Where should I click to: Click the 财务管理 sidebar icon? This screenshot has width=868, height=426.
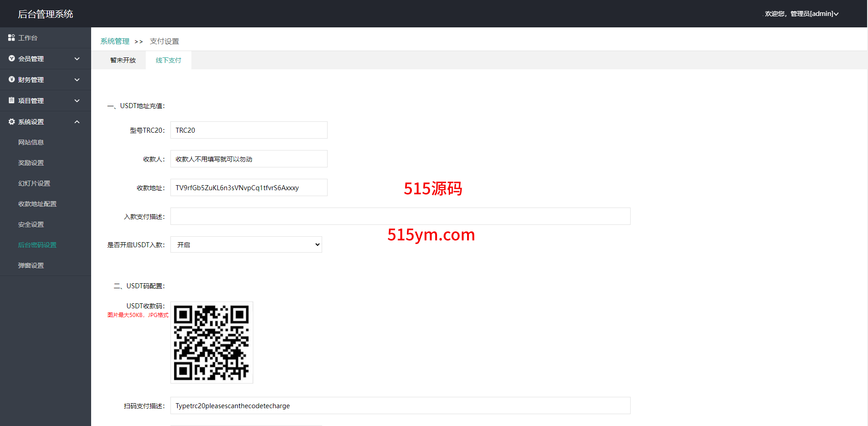11,79
